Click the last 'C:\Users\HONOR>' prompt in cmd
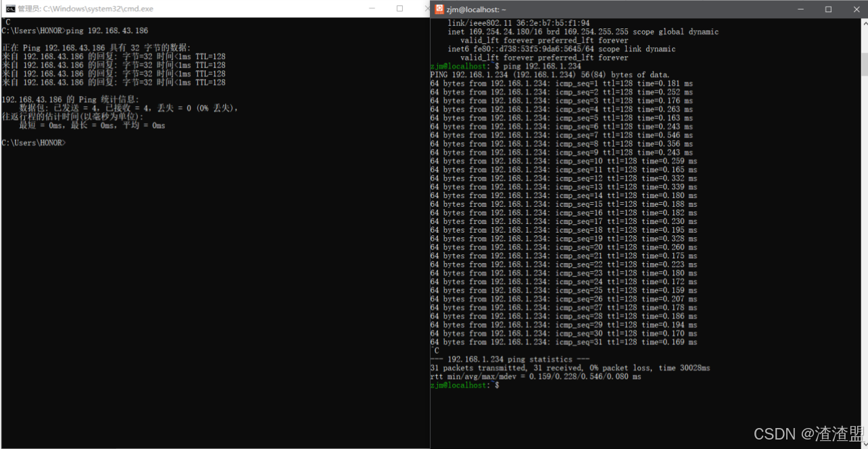 [34, 143]
